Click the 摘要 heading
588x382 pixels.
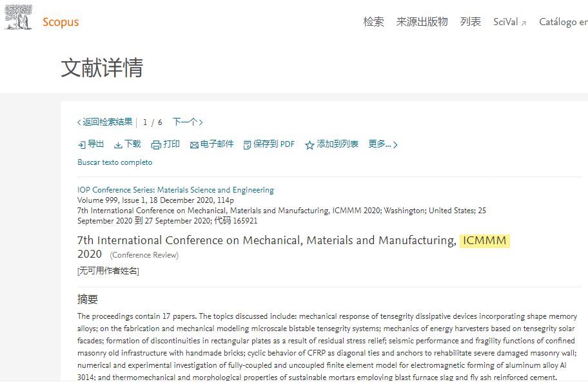click(x=88, y=300)
